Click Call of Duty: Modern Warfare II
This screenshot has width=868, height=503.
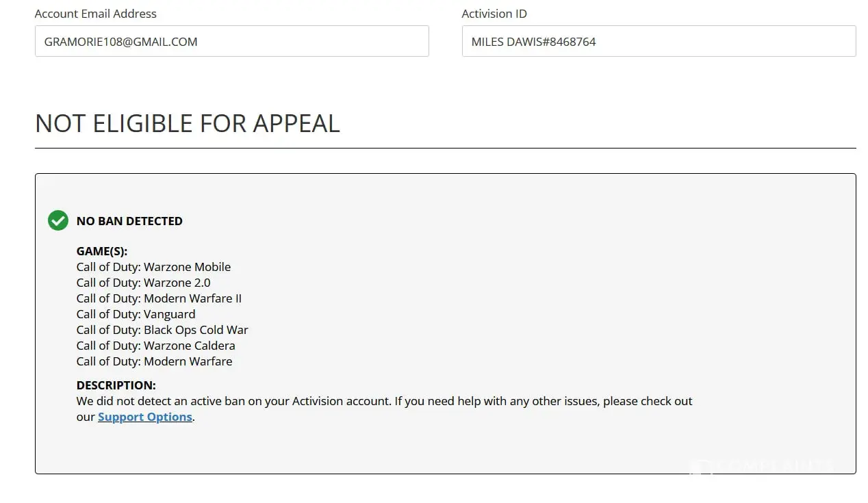coord(159,298)
